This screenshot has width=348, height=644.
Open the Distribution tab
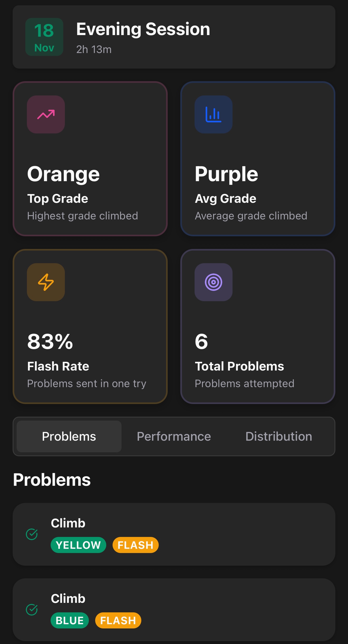(279, 436)
